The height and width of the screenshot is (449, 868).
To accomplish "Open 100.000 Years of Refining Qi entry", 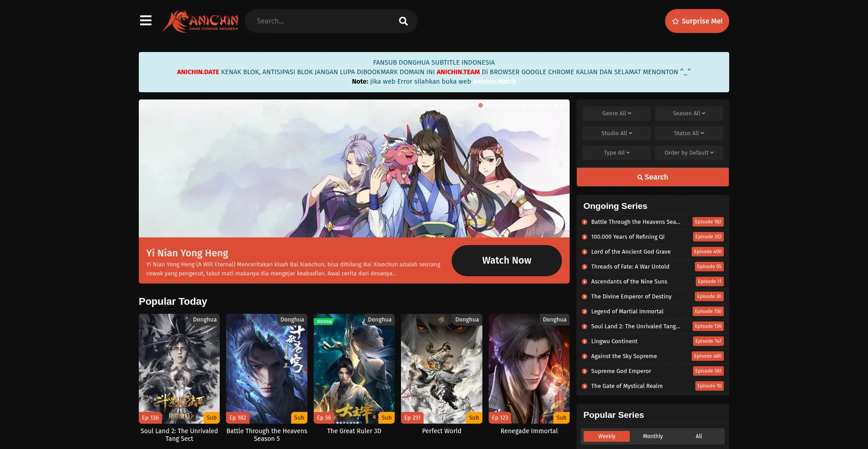I will point(628,237).
